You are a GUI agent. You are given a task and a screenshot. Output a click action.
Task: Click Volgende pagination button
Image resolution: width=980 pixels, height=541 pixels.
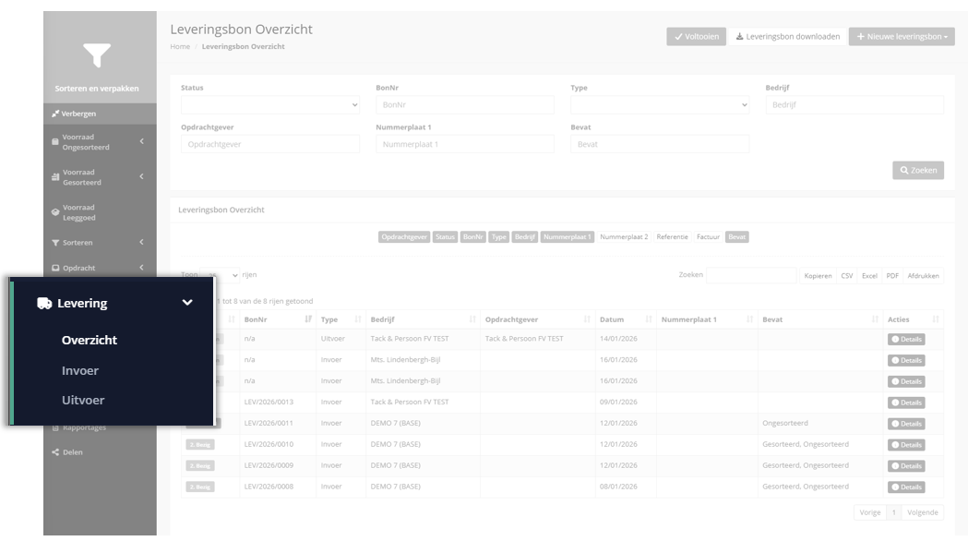(923, 512)
